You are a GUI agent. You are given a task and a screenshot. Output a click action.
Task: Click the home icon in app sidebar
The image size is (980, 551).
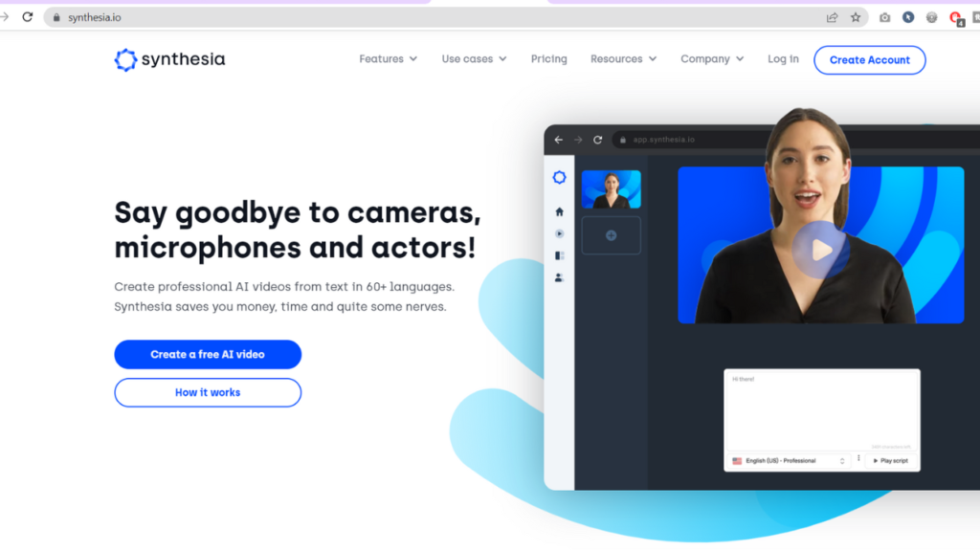[x=559, y=211]
